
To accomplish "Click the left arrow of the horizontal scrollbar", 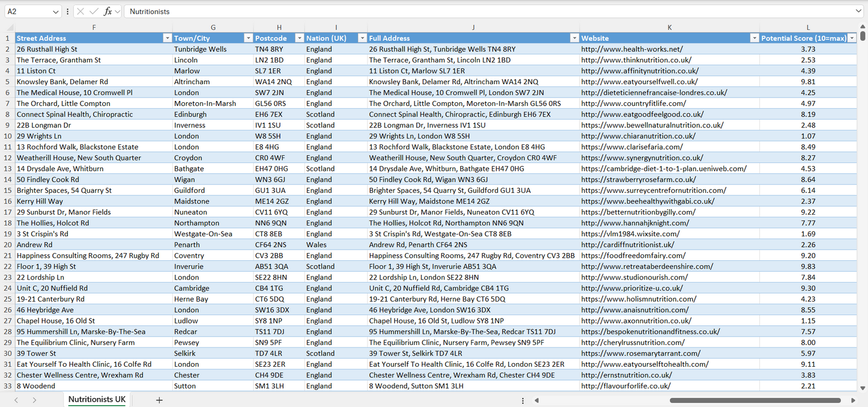I will click(537, 399).
